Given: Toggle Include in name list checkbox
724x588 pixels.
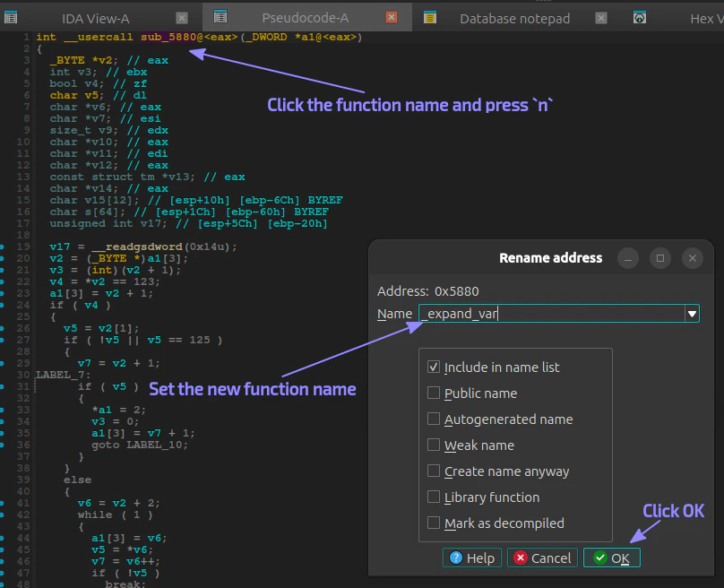Looking at the screenshot, I should (x=433, y=367).
